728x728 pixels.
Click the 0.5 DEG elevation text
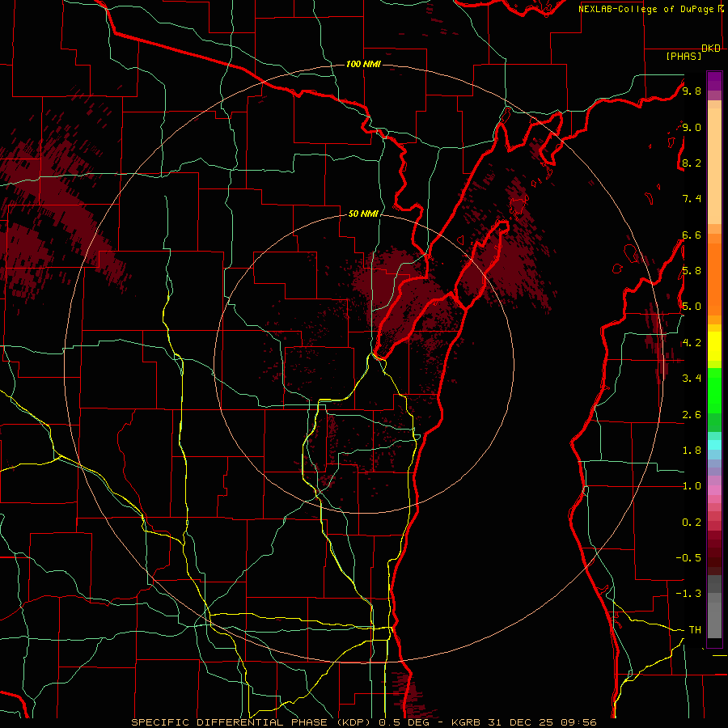coord(404,722)
